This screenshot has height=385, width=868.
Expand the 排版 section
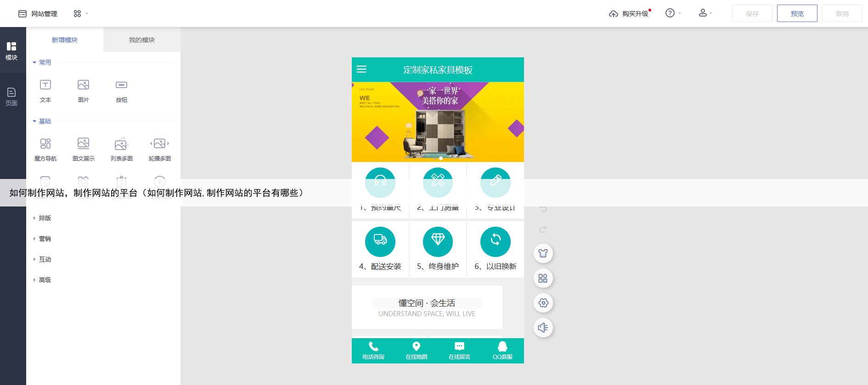point(45,218)
